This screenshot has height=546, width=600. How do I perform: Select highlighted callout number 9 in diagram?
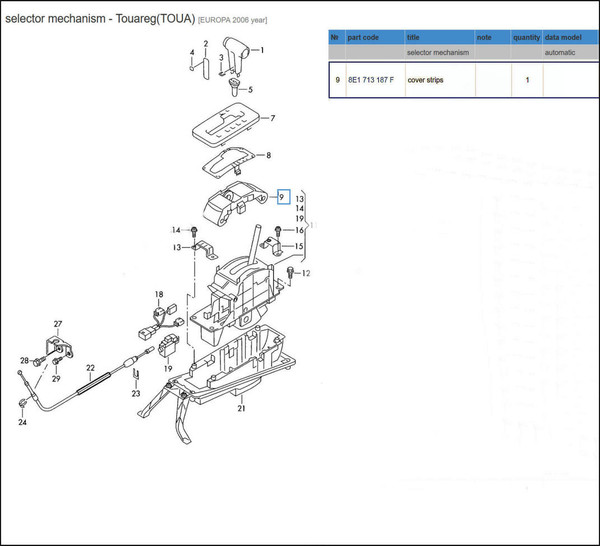click(283, 197)
